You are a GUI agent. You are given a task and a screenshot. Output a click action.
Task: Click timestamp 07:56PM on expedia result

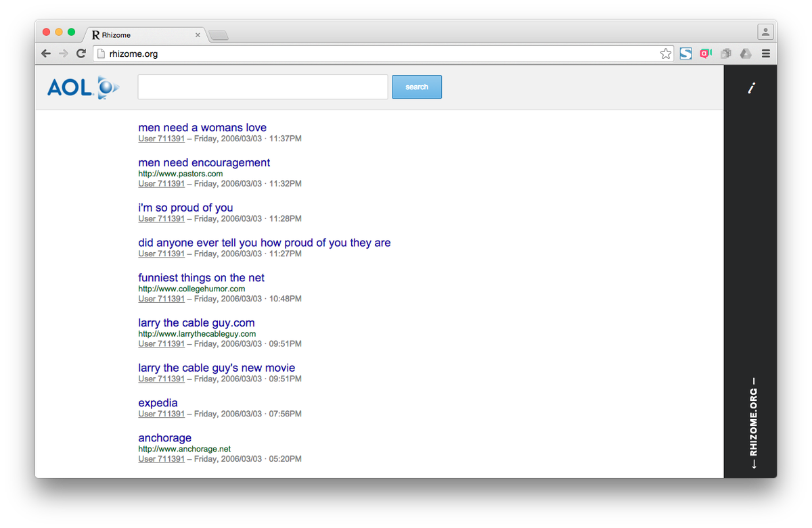point(286,414)
